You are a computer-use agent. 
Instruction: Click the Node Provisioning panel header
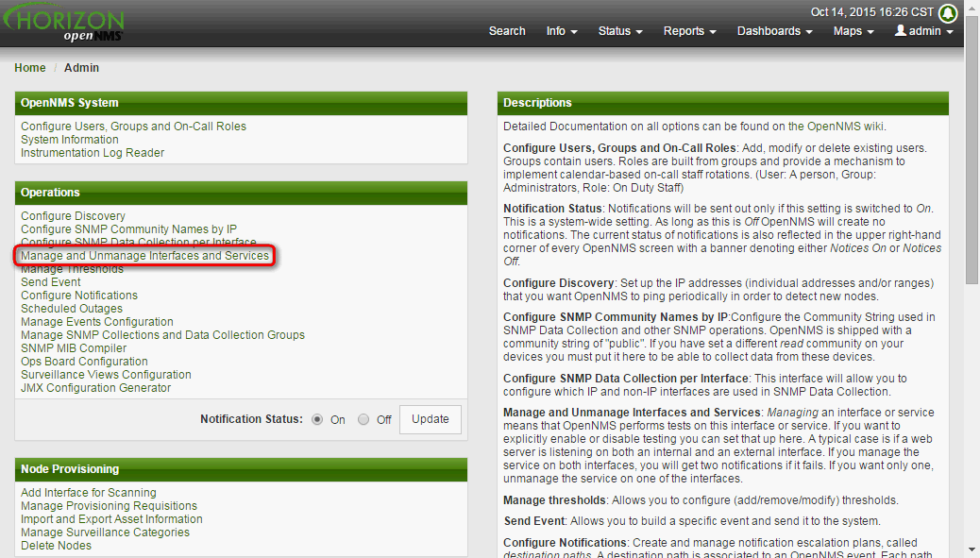point(241,469)
